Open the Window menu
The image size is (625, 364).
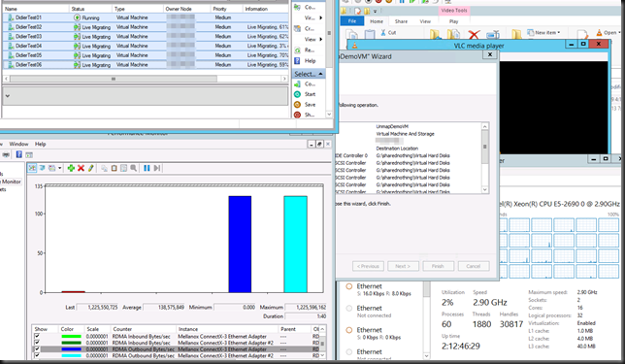(x=18, y=144)
